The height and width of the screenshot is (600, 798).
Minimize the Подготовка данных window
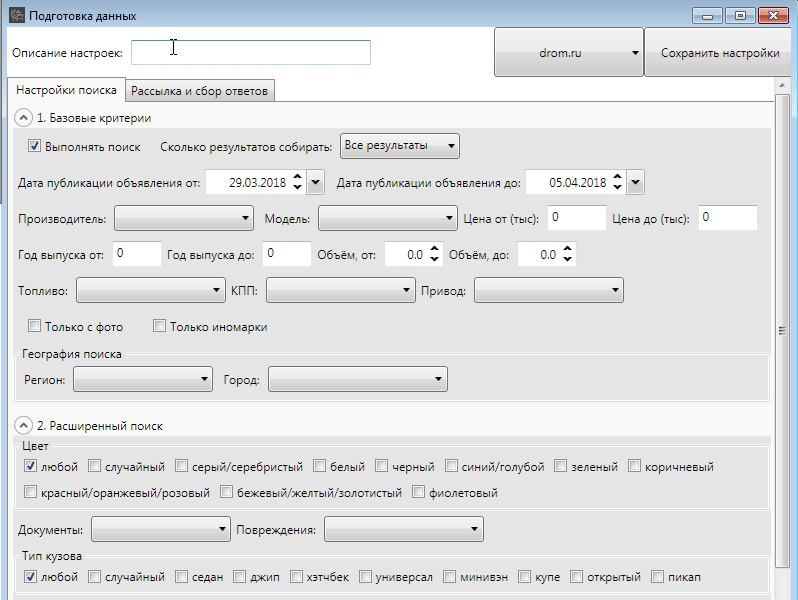tap(707, 16)
